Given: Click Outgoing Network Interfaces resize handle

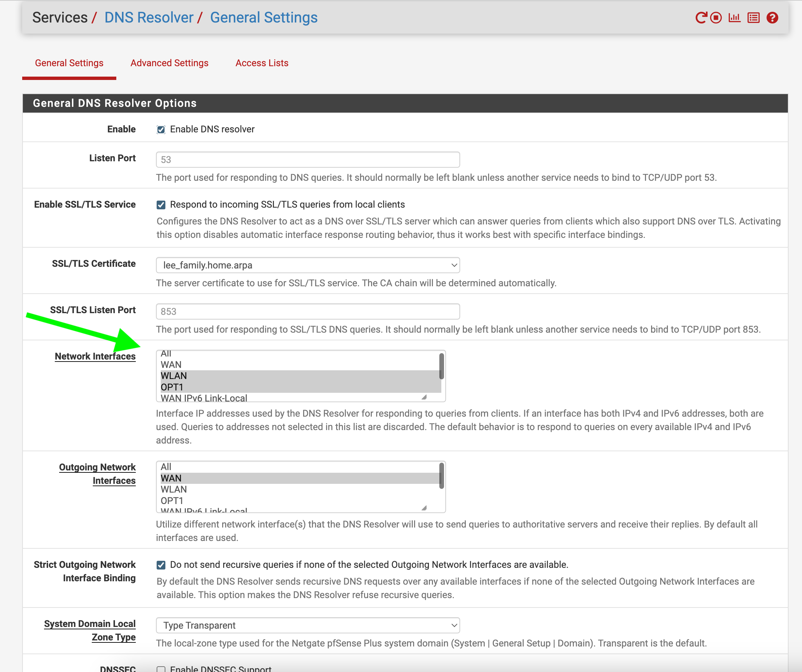Looking at the screenshot, I should tap(424, 508).
